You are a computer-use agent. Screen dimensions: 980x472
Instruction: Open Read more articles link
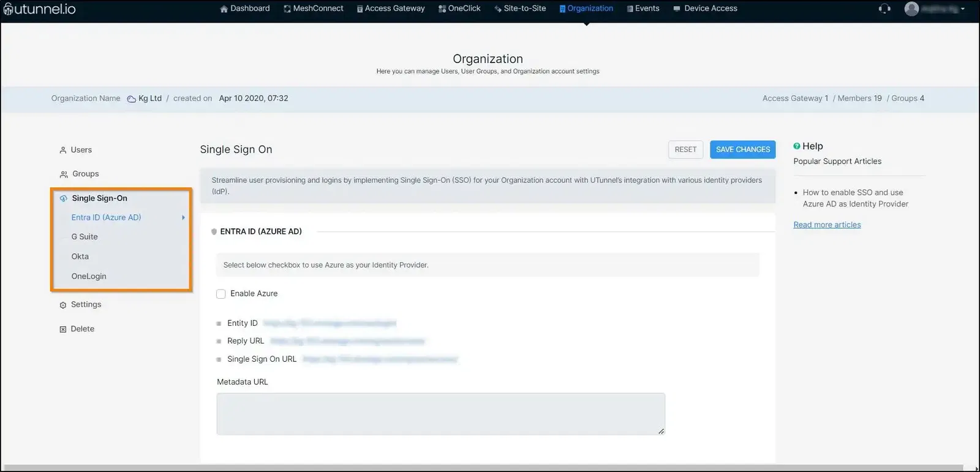pos(827,225)
